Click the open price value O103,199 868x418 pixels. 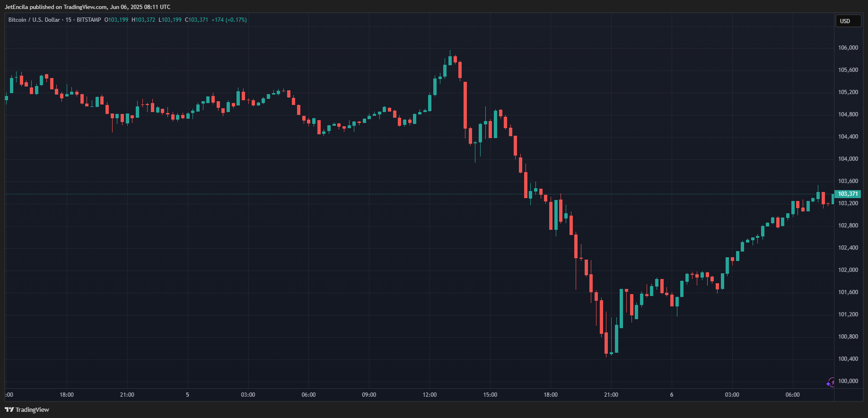(116, 20)
